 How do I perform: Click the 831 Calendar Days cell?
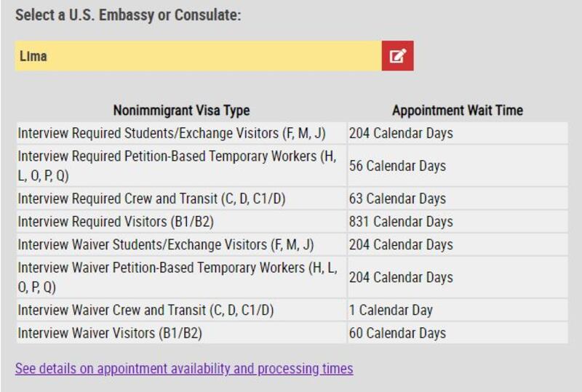click(x=401, y=222)
